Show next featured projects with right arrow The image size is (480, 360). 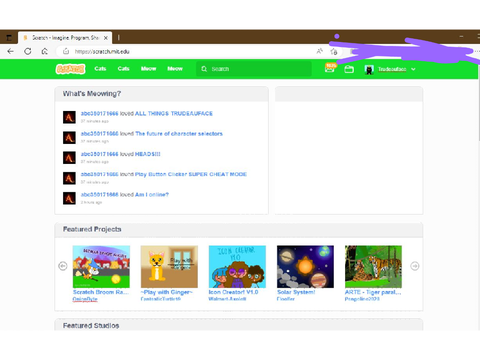(x=415, y=266)
